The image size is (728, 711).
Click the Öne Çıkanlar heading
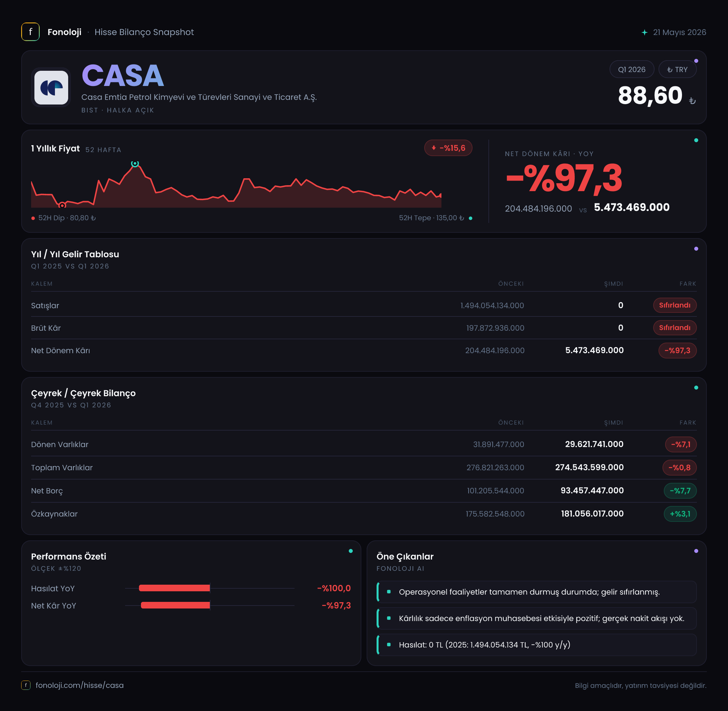click(405, 557)
